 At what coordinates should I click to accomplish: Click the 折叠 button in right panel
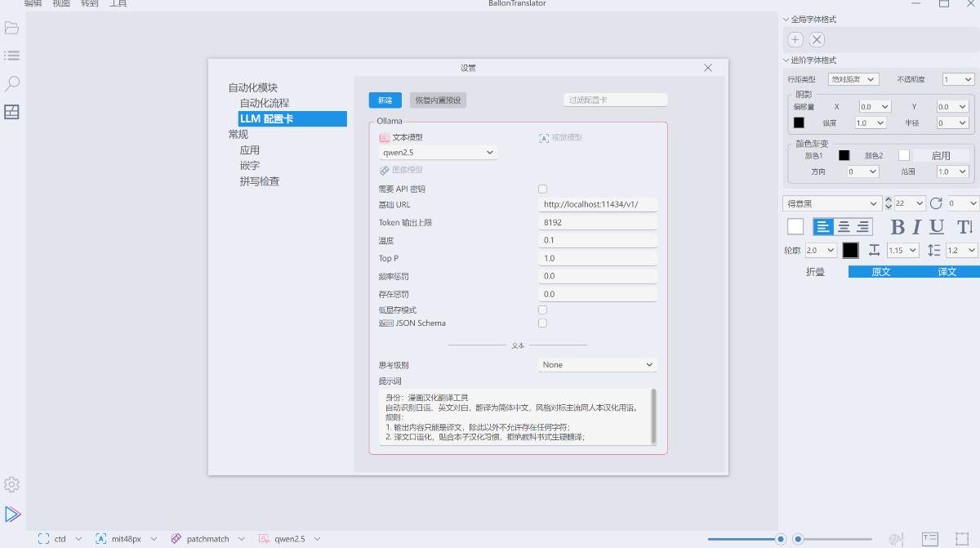pos(815,272)
